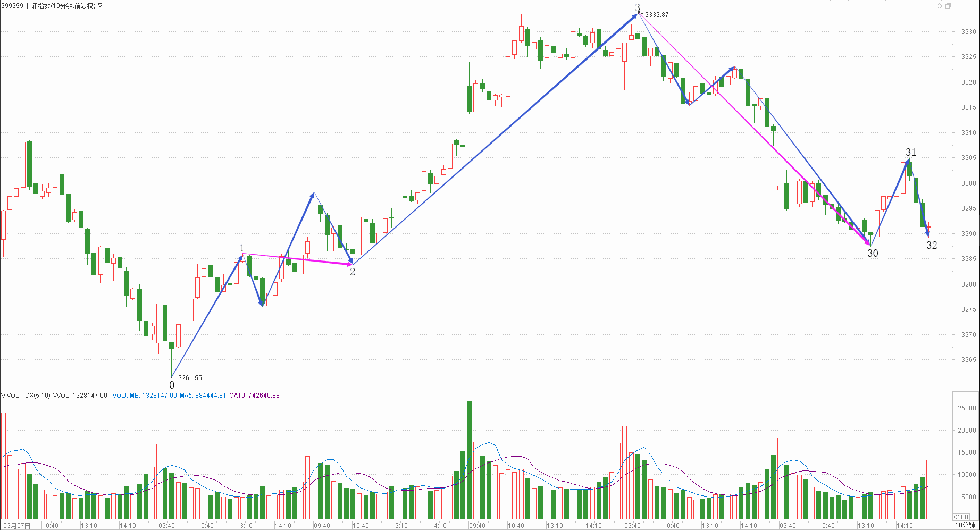Open the 10分钟 period selector
The width and height of the screenshot is (980, 530).
coord(965,525)
